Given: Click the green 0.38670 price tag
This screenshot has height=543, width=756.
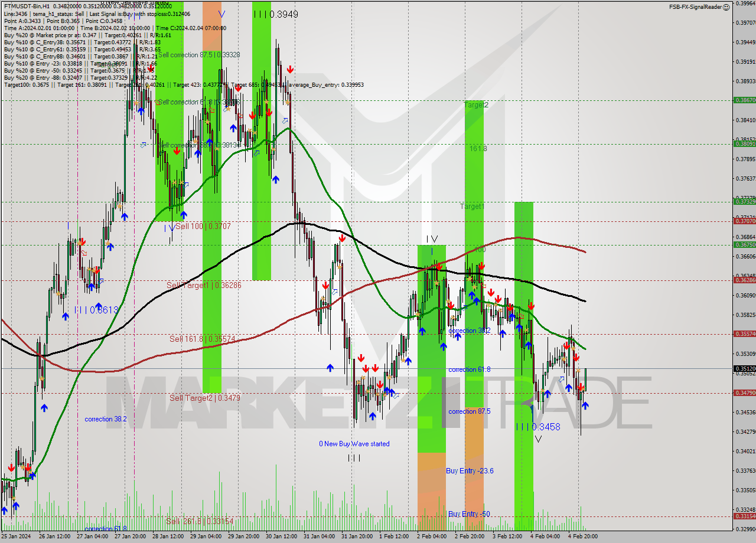Looking at the screenshot, I should [744, 100].
